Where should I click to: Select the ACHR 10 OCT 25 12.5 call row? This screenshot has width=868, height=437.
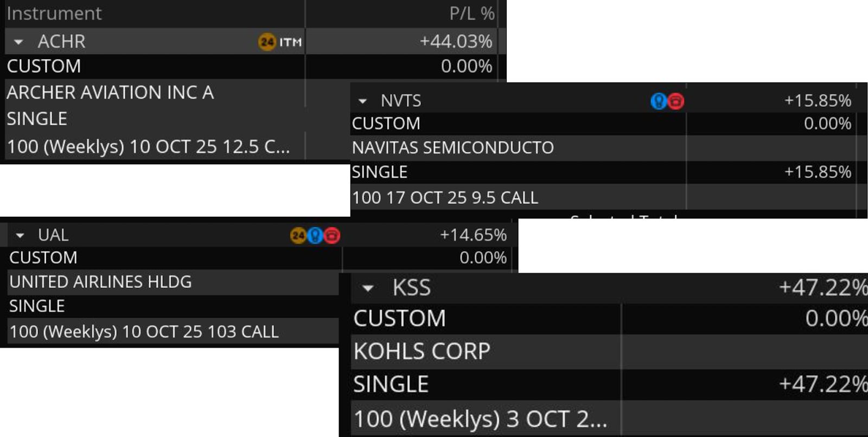point(148,147)
